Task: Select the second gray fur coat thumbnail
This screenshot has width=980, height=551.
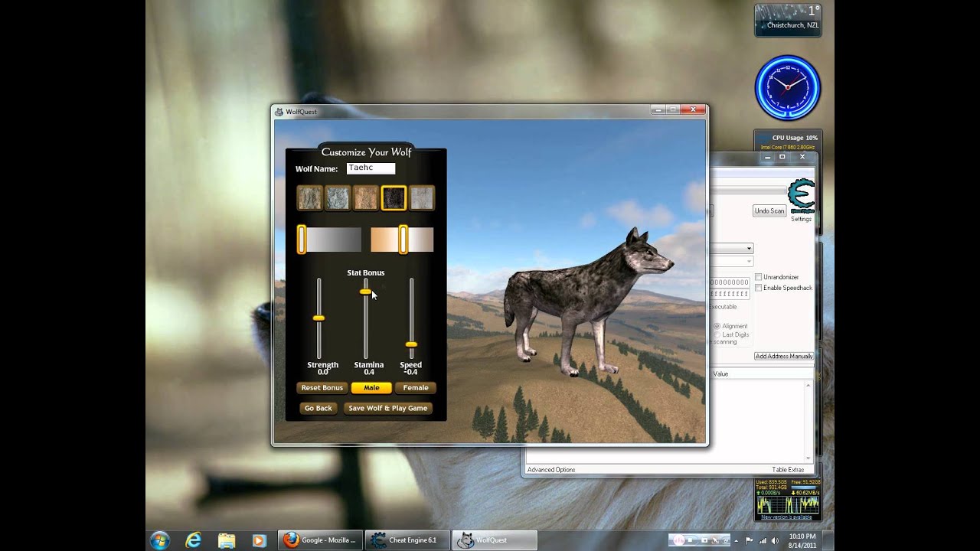Action: click(338, 198)
